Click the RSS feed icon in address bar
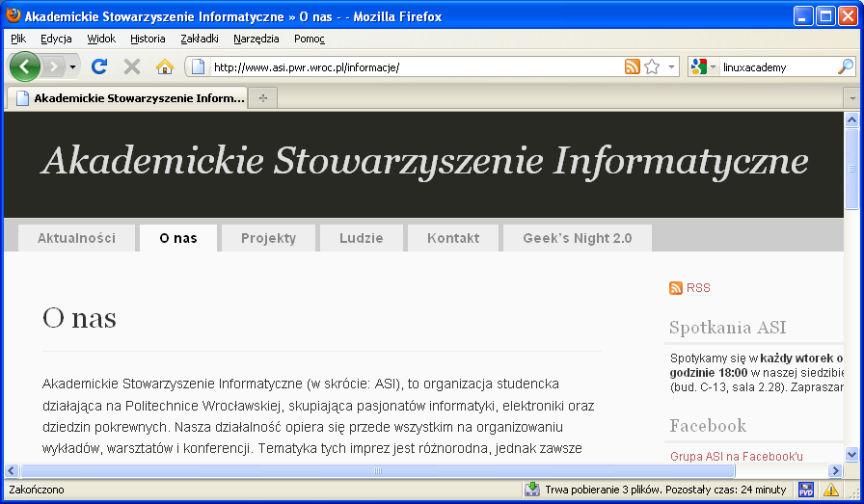The image size is (864, 504). [x=632, y=66]
